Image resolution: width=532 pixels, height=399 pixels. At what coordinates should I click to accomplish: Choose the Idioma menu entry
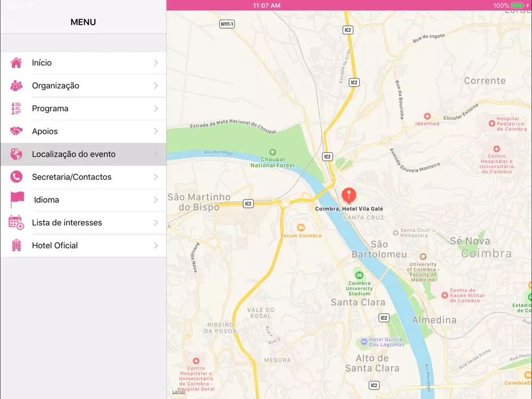[83, 200]
